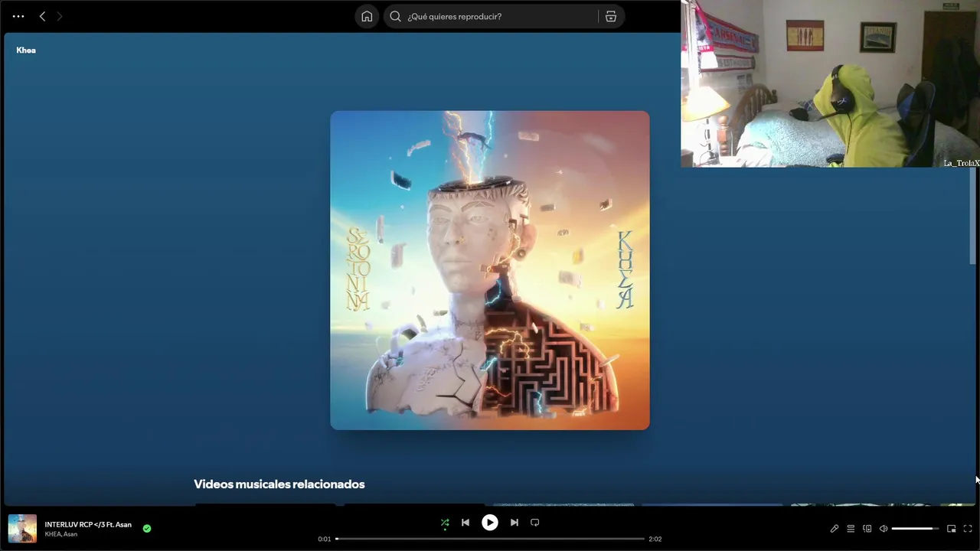The height and width of the screenshot is (551, 980).
Task: Click the song progress bar
Action: click(490, 539)
